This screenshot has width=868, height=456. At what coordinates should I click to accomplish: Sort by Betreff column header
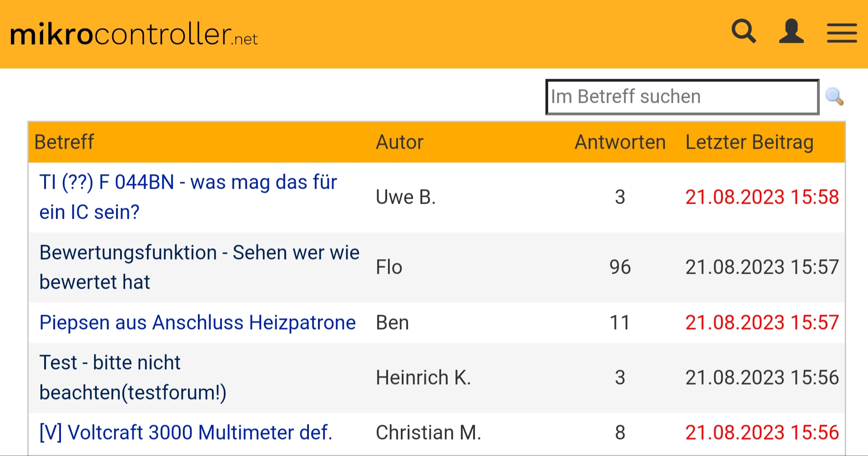(64, 142)
